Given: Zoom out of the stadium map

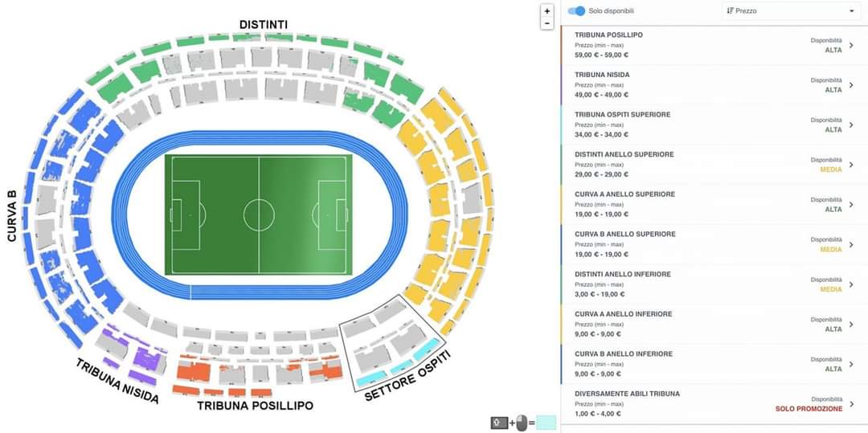Looking at the screenshot, I should (547, 24).
